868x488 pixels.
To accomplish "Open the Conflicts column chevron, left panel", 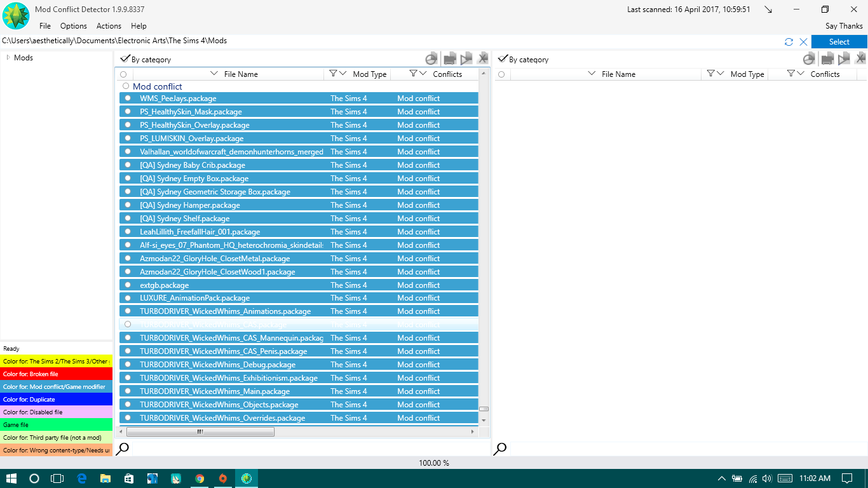I will (423, 74).
